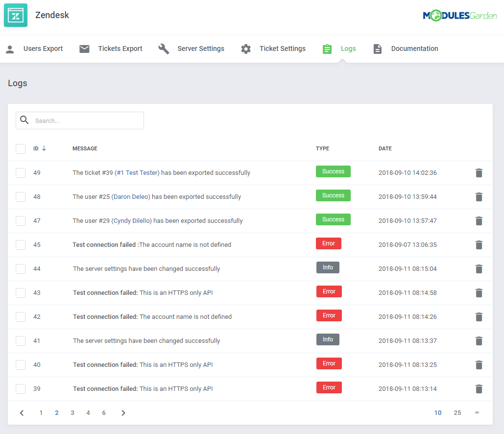Show 25 entries per page
Image resolution: width=504 pixels, height=434 pixels.
[x=457, y=413]
